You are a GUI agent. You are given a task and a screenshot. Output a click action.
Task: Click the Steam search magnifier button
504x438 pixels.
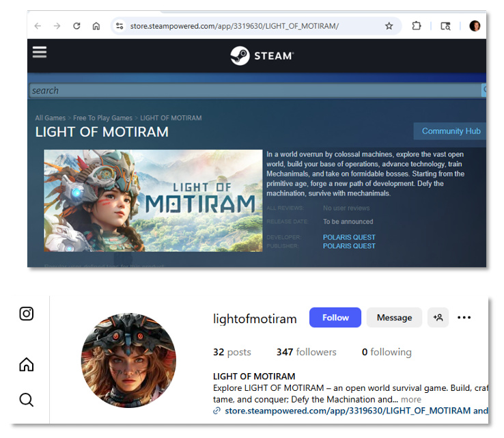484,90
